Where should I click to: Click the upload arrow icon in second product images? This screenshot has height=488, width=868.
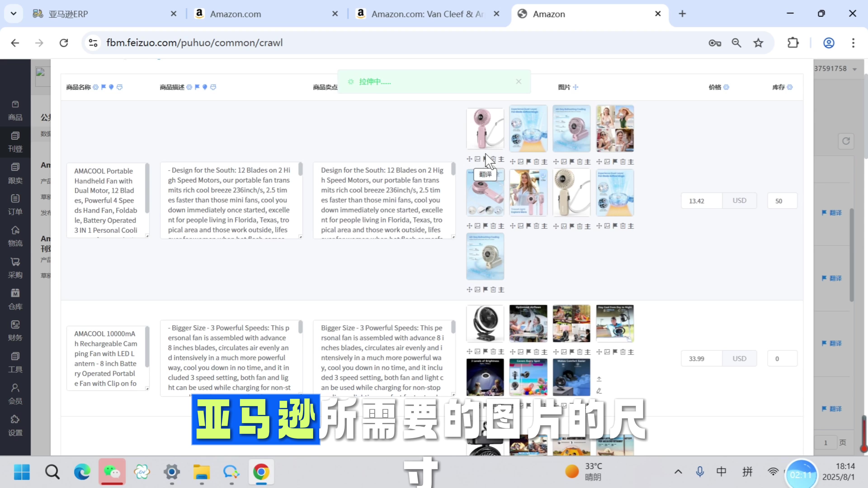click(599, 379)
